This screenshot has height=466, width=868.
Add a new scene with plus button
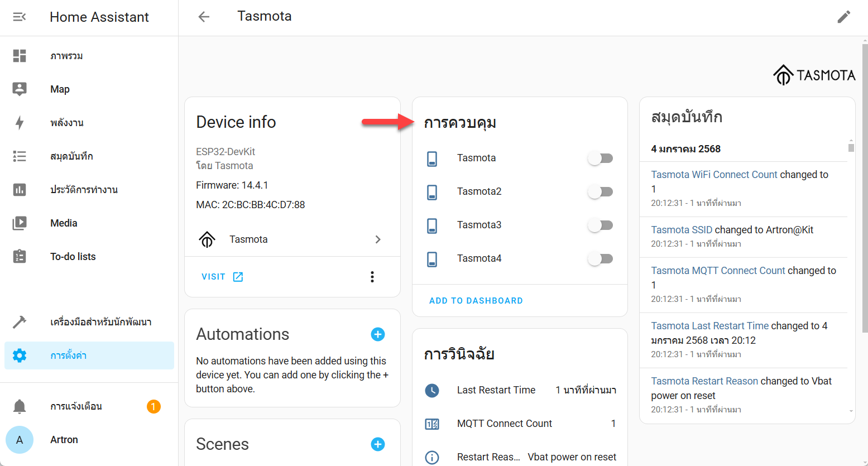(378, 444)
